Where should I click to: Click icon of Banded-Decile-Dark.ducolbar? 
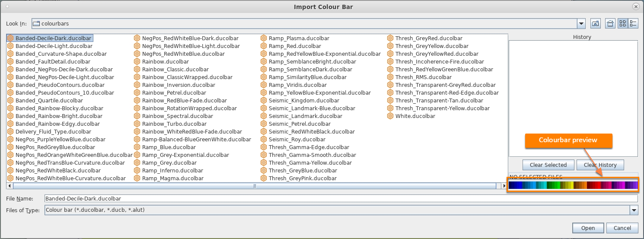click(11, 38)
